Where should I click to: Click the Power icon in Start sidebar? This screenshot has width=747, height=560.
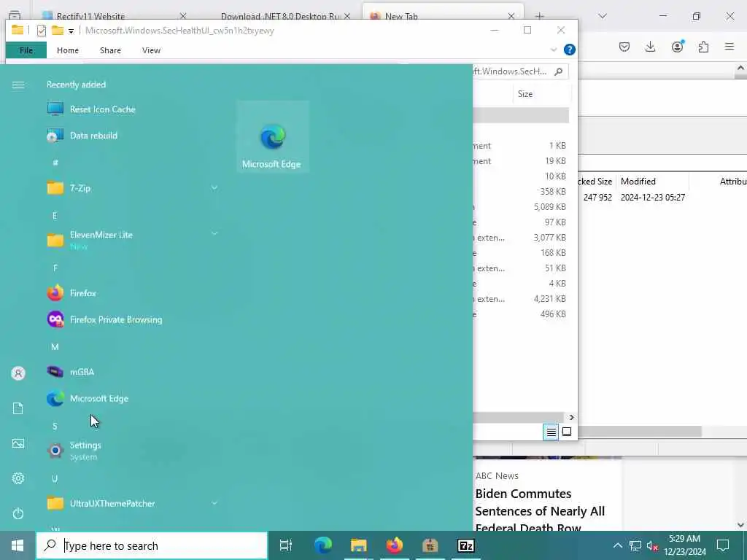pyautogui.click(x=18, y=513)
